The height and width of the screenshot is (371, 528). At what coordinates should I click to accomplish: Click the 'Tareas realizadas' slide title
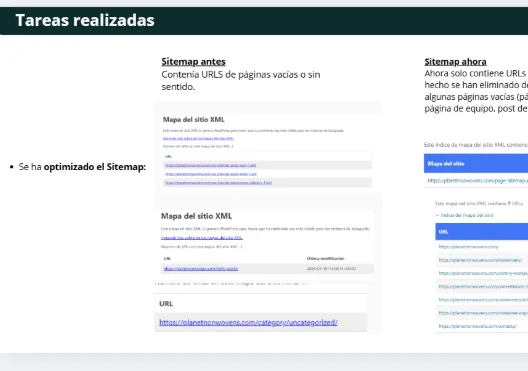[x=85, y=20]
